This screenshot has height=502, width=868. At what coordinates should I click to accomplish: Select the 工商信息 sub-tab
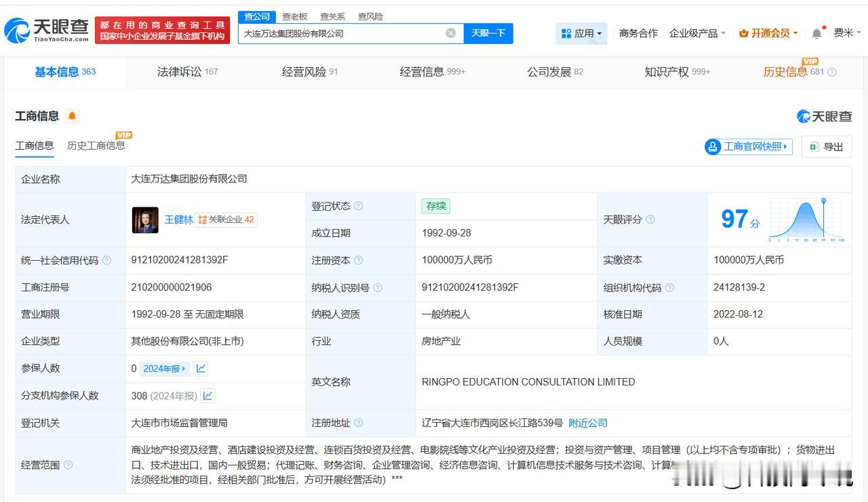point(35,146)
